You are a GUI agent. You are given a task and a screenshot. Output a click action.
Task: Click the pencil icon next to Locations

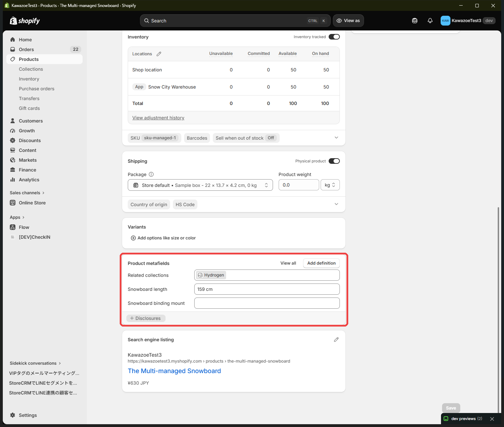pos(159,54)
